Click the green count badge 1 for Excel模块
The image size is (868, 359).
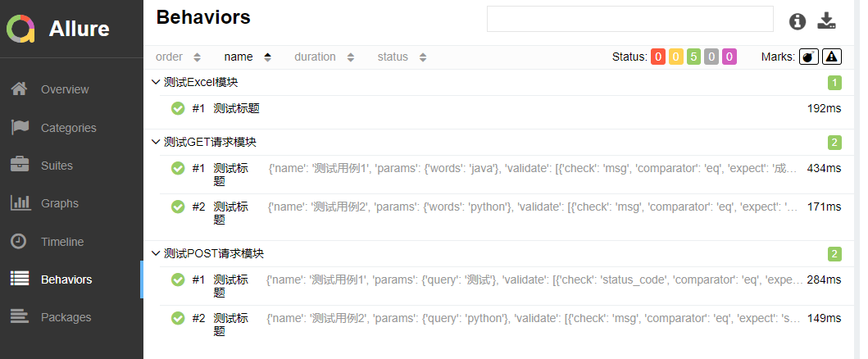point(834,83)
